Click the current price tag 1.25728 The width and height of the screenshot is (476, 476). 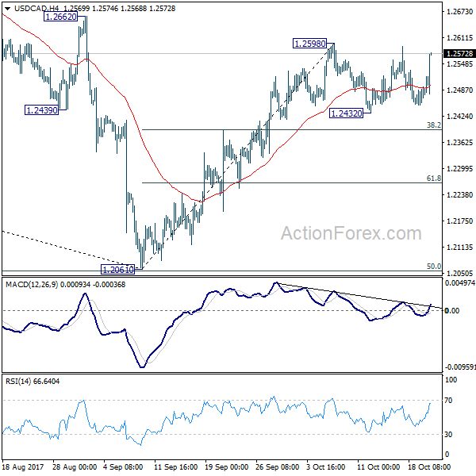[x=459, y=54]
